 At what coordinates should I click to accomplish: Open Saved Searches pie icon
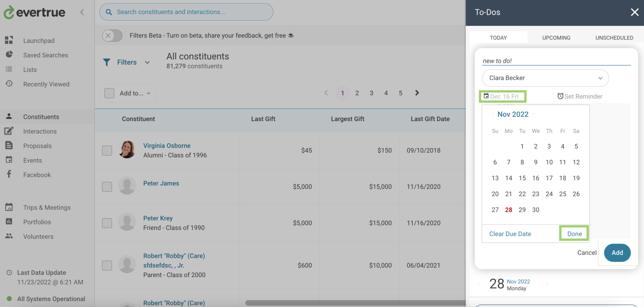(x=9, y=55)
